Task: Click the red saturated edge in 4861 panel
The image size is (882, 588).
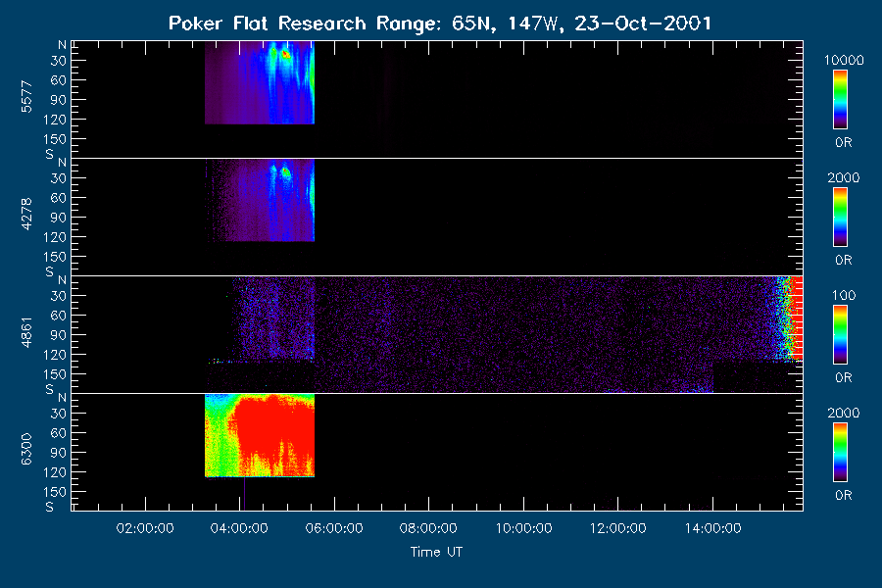Action: coord(797,317)
